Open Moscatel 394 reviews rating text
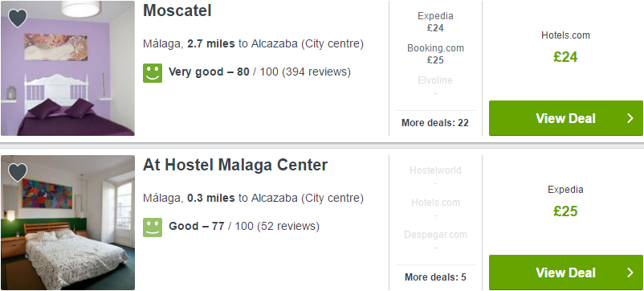The width and height of the screenshot is (644, 291). click(259, 72)
